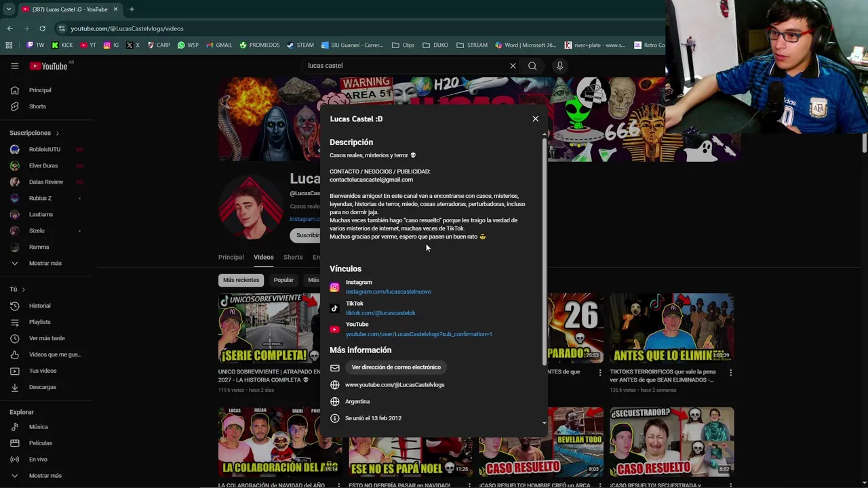Open the browser tab list dropdown
This screenshot has height=488, width=868.
8,9
